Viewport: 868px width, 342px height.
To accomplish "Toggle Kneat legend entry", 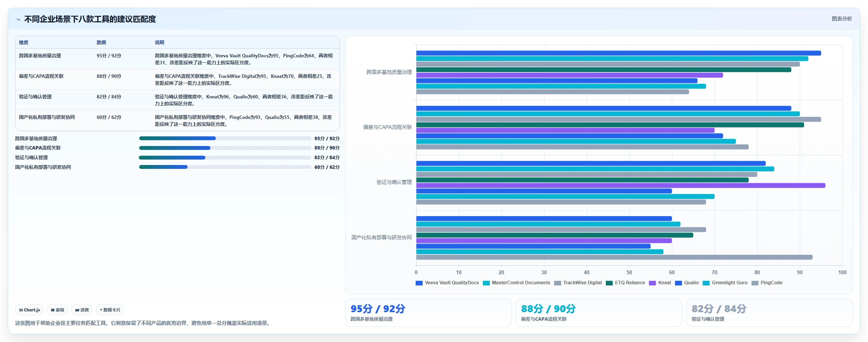I will (x=660, y=283).
